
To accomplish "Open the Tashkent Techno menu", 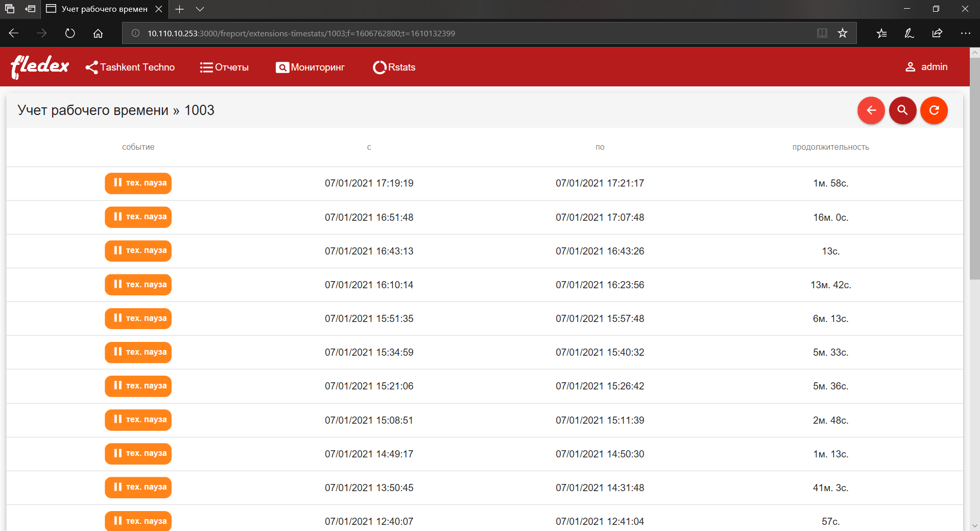I will [x=130, y=67].
